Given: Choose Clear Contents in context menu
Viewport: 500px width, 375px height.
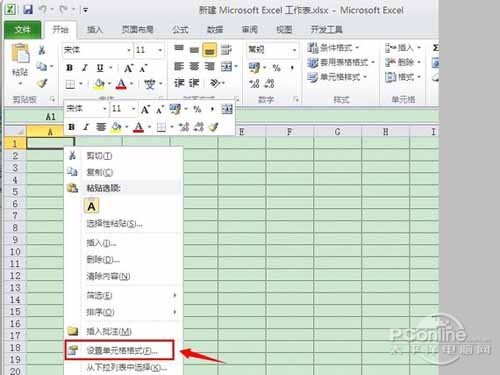Looking at the screenshot, I should tap(123, 276).
